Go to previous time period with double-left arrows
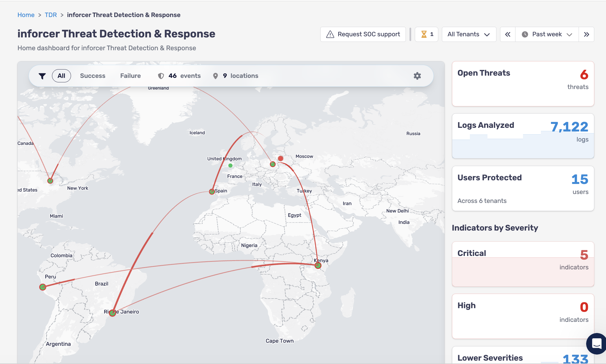Screen dimensions: 606x364 click(x=508, y=34)
